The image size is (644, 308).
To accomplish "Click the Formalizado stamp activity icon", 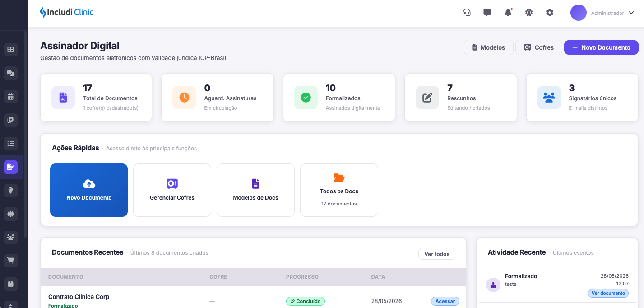I will click(493, 285).
